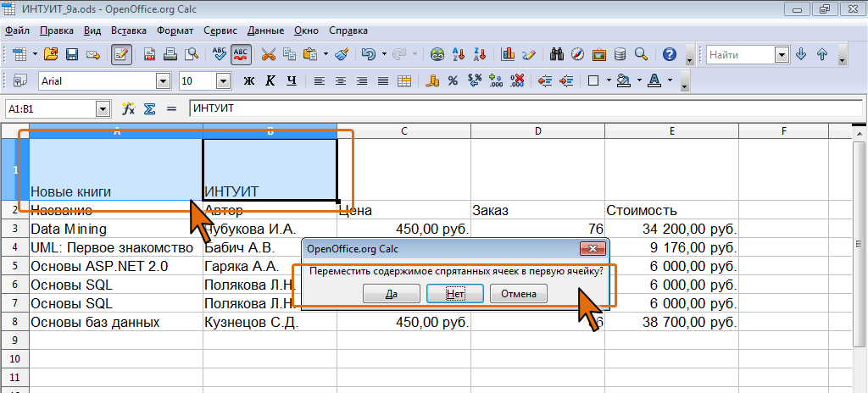Click the Find & Replace binoculars
Viewport: 868px width, 393px height.
point(557,54)
